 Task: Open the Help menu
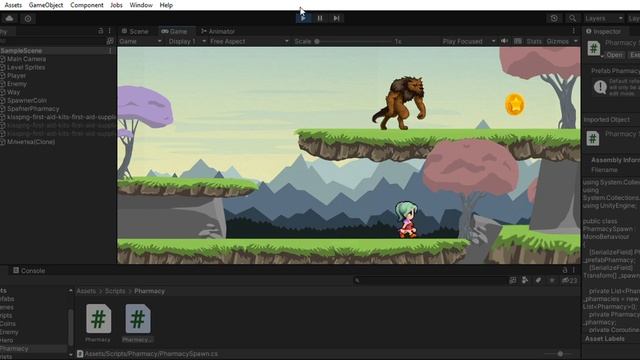point(166,5)
